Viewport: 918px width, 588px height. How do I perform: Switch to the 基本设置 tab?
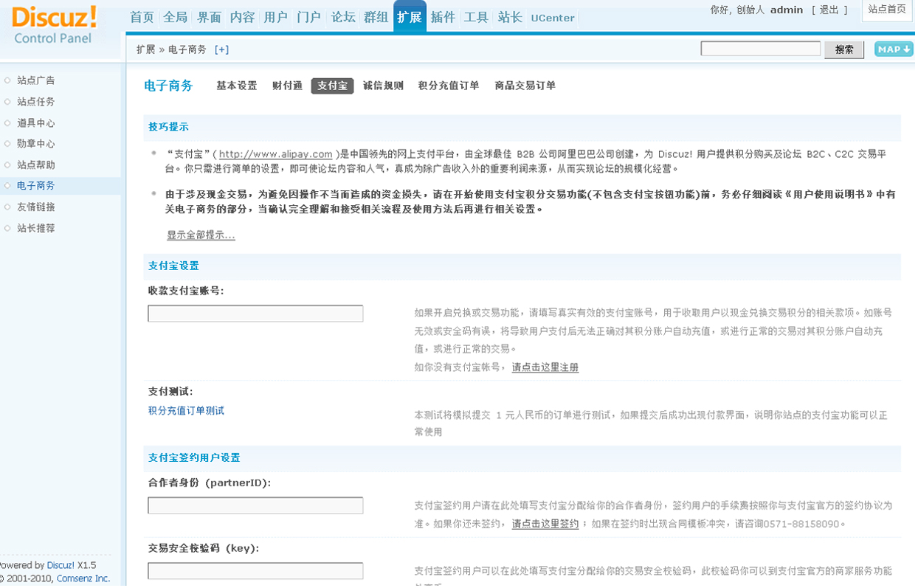(237, 86)
